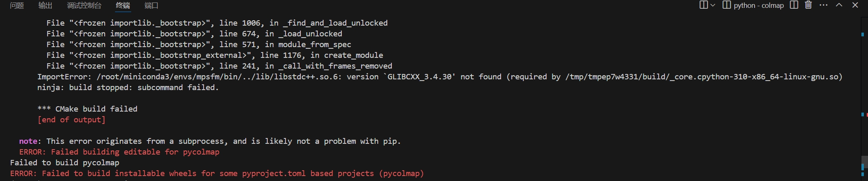
Task: Expand the launch profile dropdown chevron
Action: (x=713, y=5)
